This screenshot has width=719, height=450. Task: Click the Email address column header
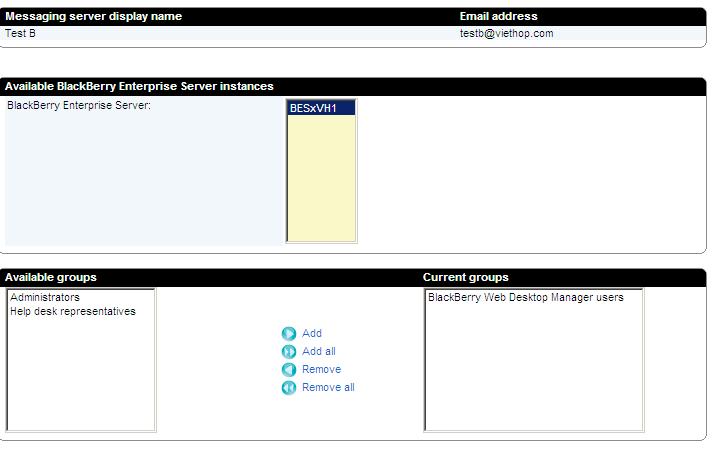[x=498, y=16]
